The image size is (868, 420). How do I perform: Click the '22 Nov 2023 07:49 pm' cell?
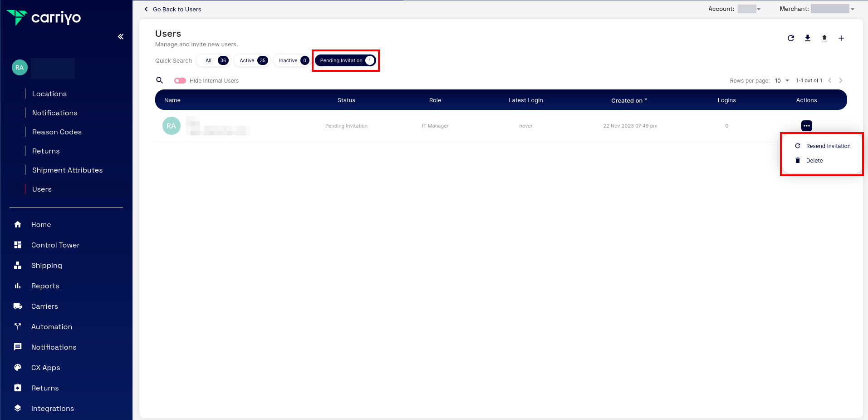tap(630, 126)
